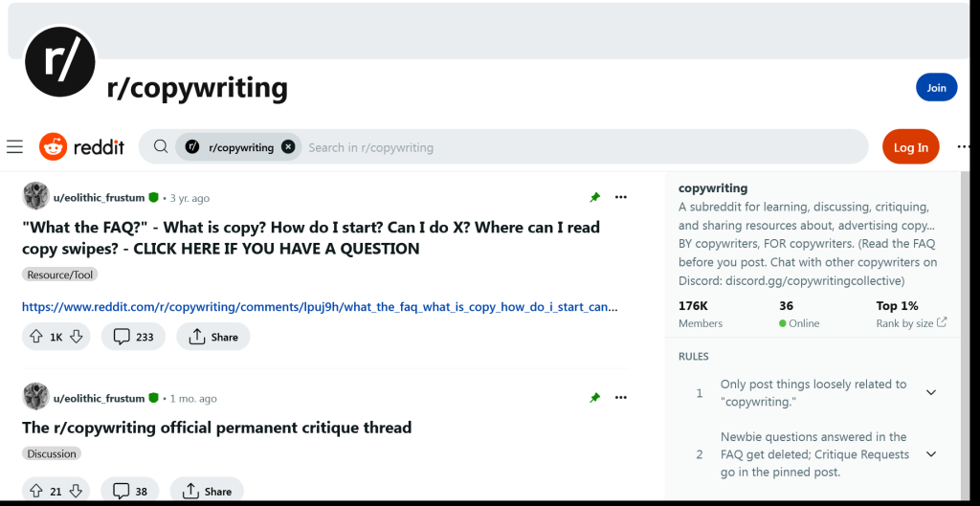Viewport: 980px width, 506px height.
Task: Expand rule 1 about loosely related posts
Action: tap(930, 392)
